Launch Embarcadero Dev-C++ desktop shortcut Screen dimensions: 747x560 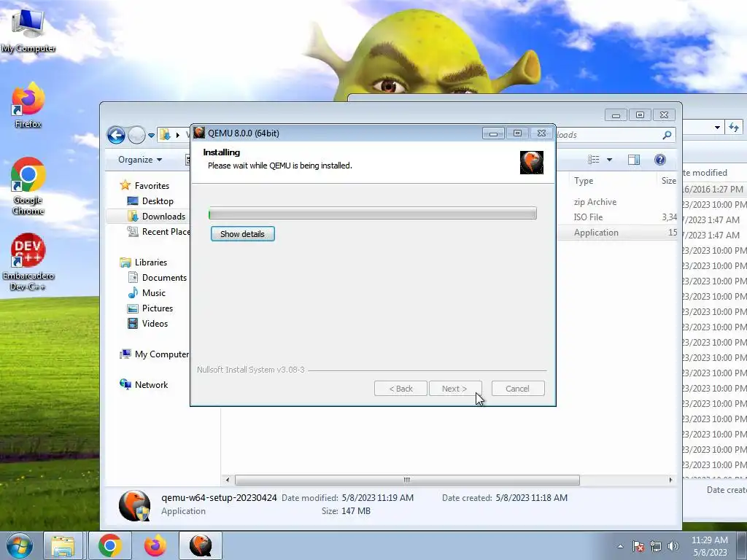28,262
